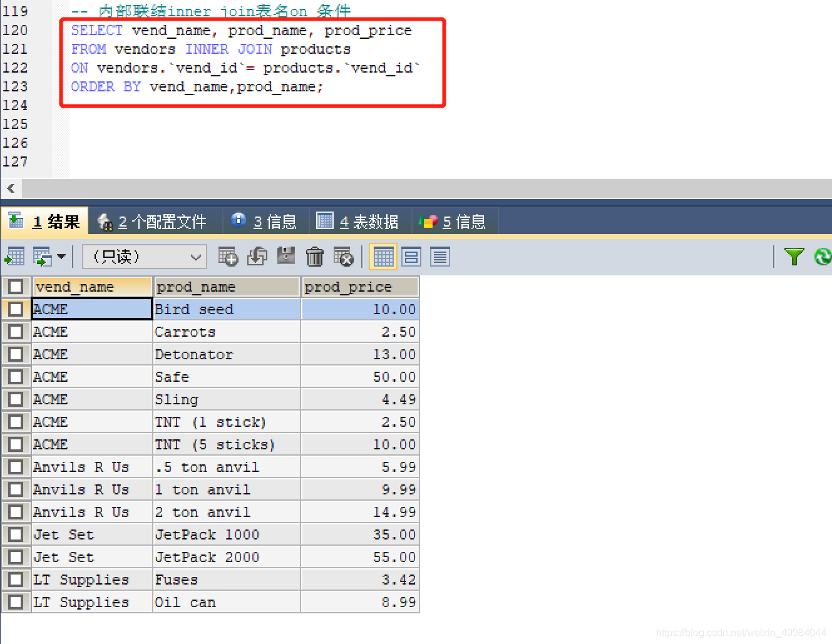The image size is (832, 644).
Task: Click the green refresh icon
Action: 823,257
